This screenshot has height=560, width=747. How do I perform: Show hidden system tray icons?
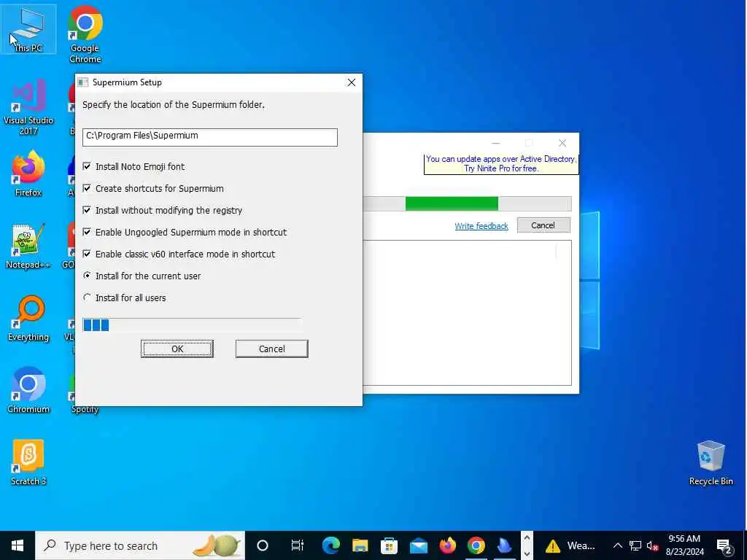coord(617,545)
